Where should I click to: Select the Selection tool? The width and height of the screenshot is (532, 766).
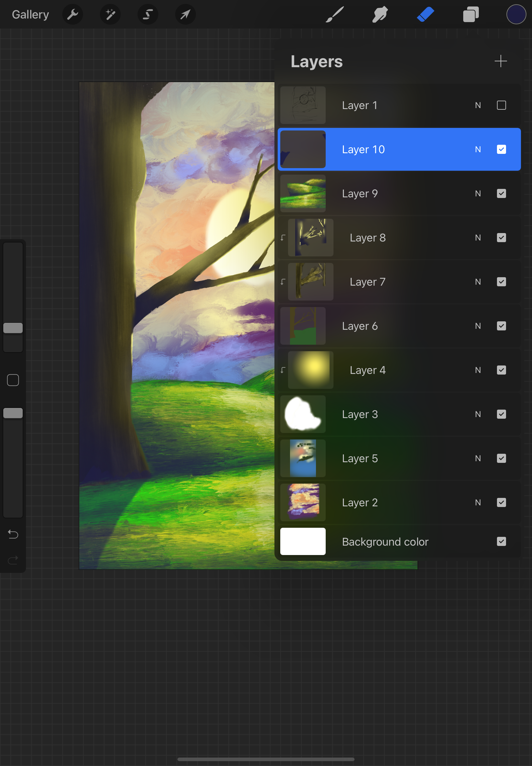point(148,14)
